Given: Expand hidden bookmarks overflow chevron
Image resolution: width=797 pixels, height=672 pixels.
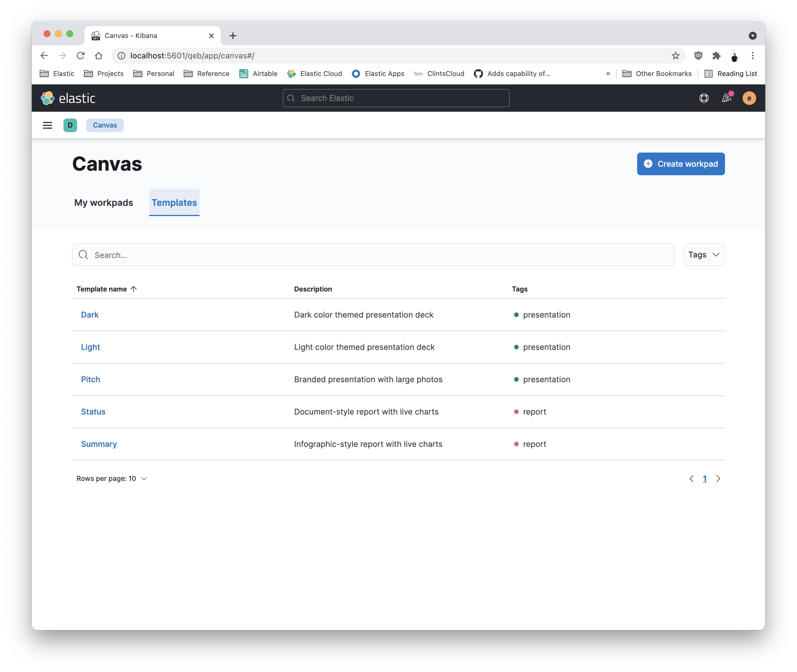Looking at the screenshot, I should pyautogui.click(x=608, y=74).
